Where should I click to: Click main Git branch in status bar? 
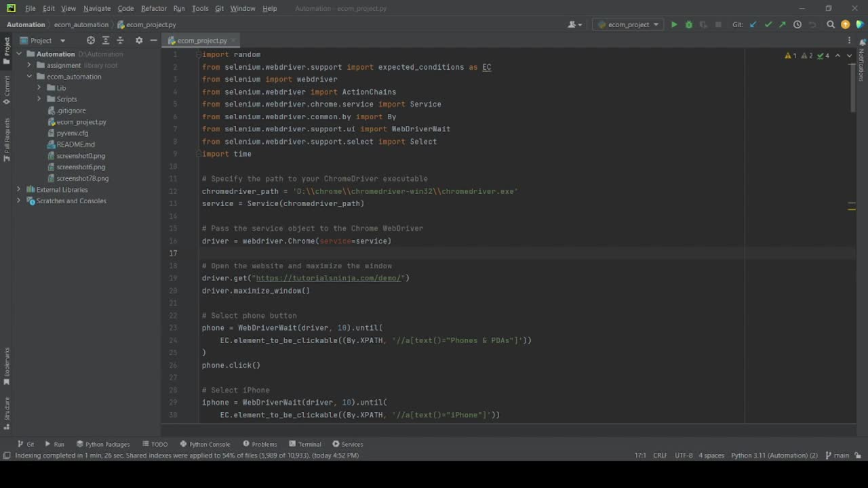pyautogui.click(x=837, y=455)
